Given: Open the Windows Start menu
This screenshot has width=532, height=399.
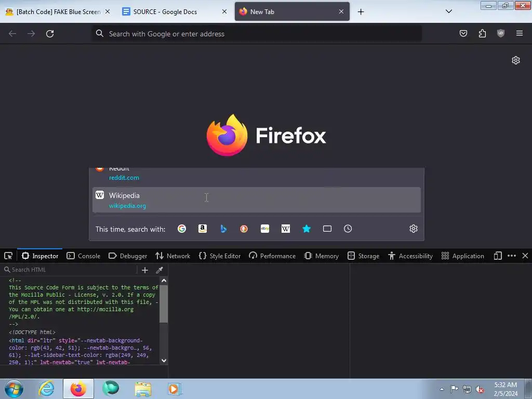Looking at the screenshot, I should pyautogui.click(x=14, y=389).
